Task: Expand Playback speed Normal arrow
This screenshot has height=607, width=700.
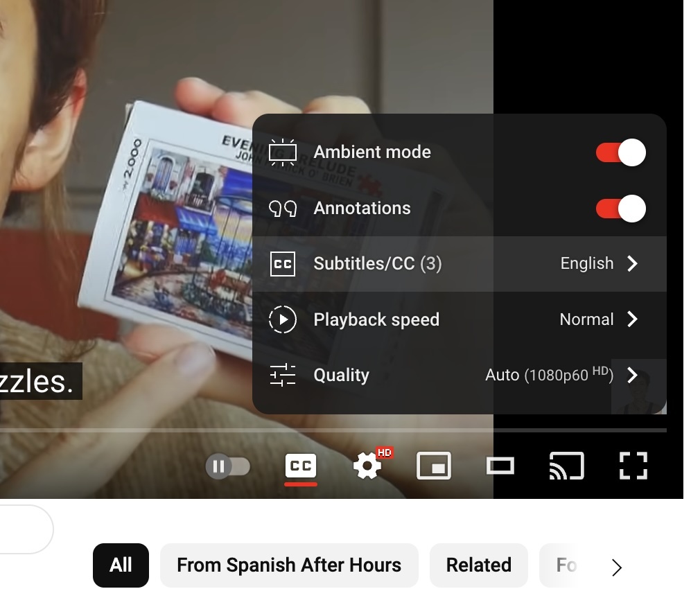Action: point(632,319)
